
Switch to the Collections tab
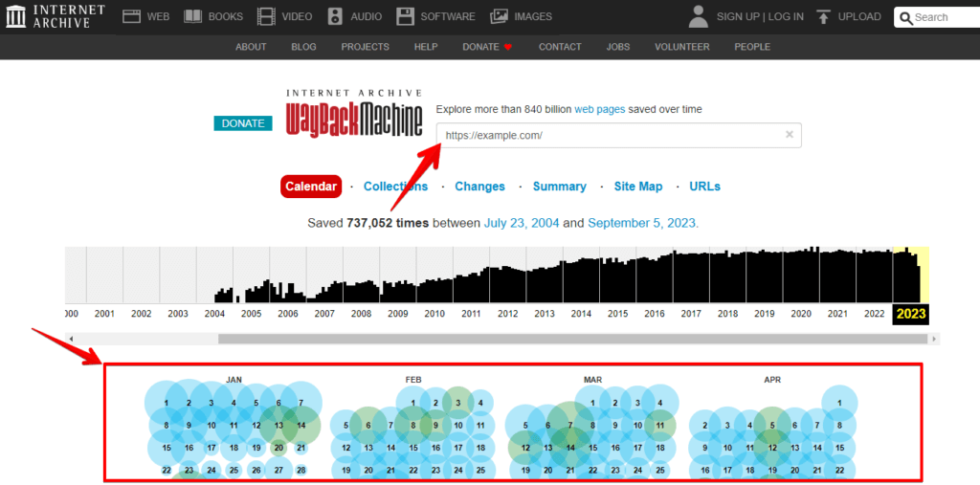pyautogui.click(x=395, y=187)
